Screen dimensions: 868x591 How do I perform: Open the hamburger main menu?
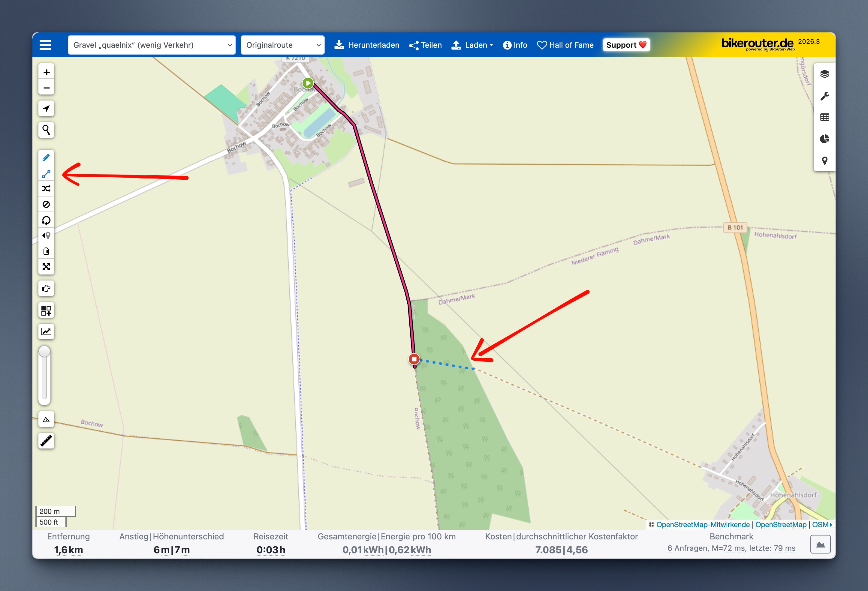(x=45, y=45)
